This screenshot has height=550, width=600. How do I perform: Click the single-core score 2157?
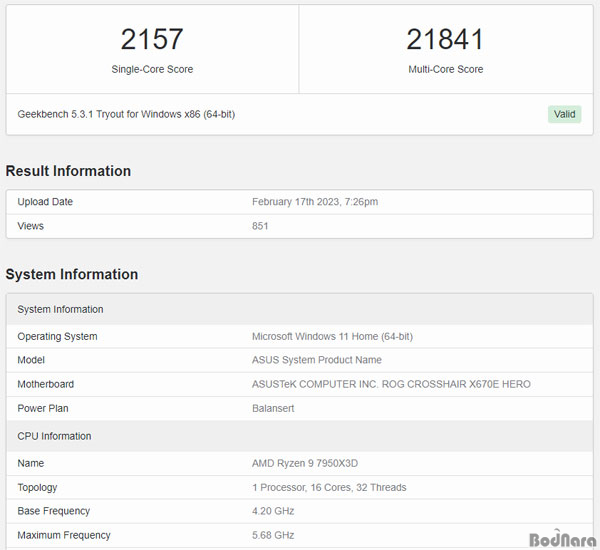point(152,39)
